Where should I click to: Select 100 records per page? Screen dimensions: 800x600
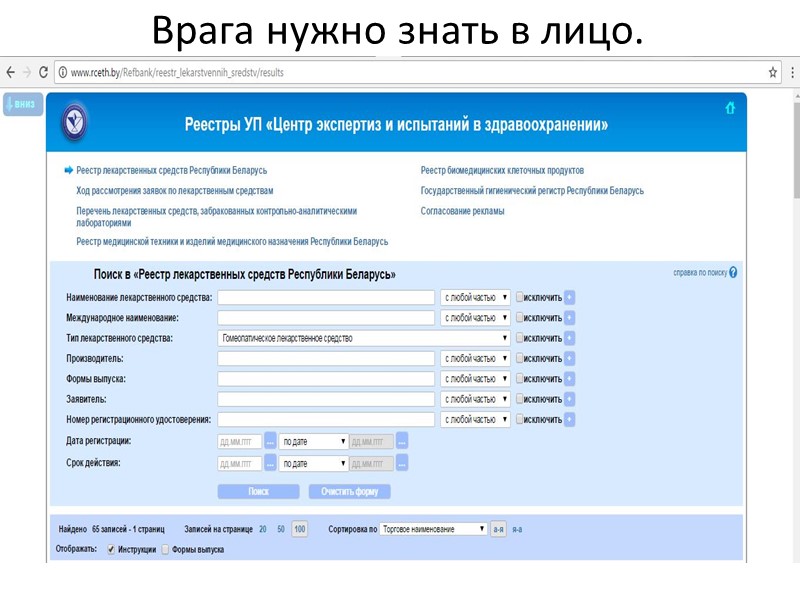point(300,530)
